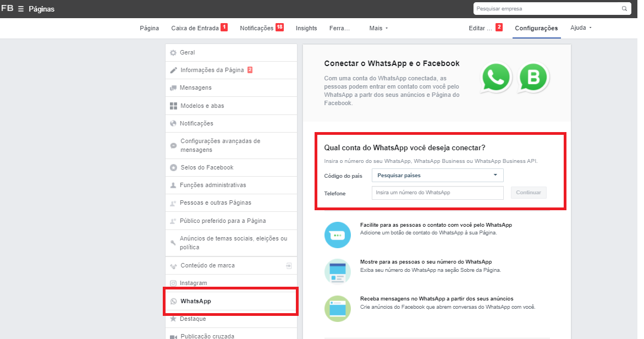644x339 pixels.
Task: Click the WhatsApp icon in the sidebar
Action: click(x=173, y=301)
